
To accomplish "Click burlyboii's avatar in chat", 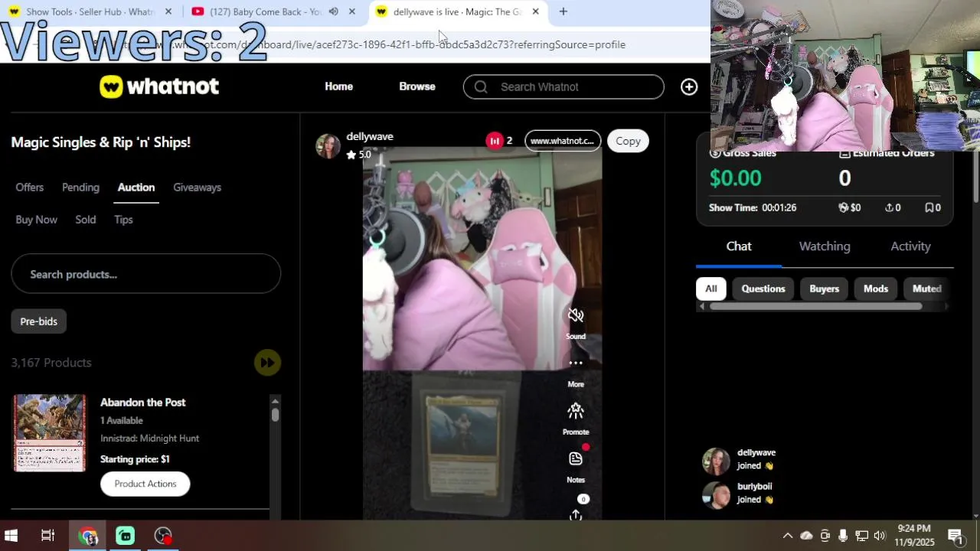I will [717, 495].
